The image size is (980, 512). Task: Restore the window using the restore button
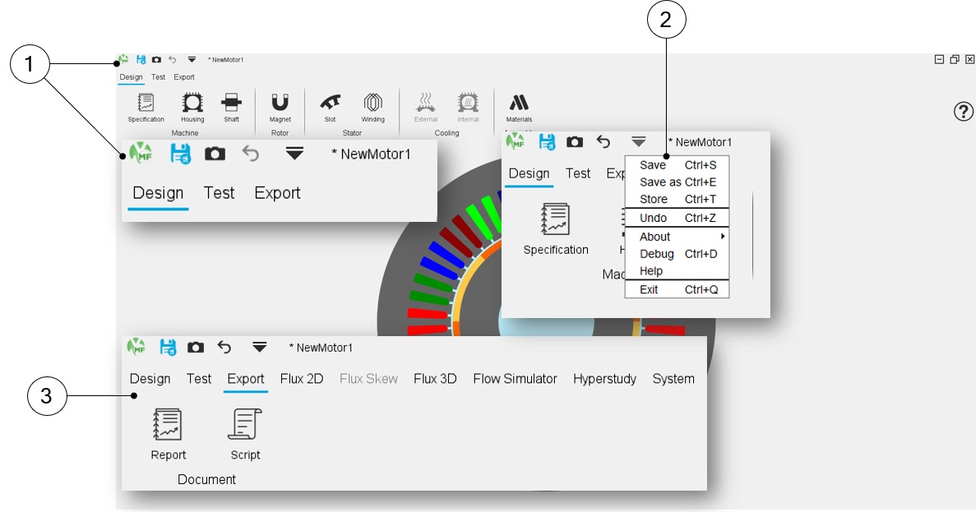955,59
